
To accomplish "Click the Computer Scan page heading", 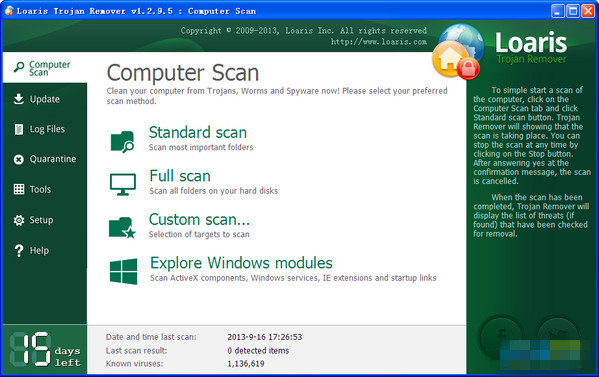I will coord(183,73).
